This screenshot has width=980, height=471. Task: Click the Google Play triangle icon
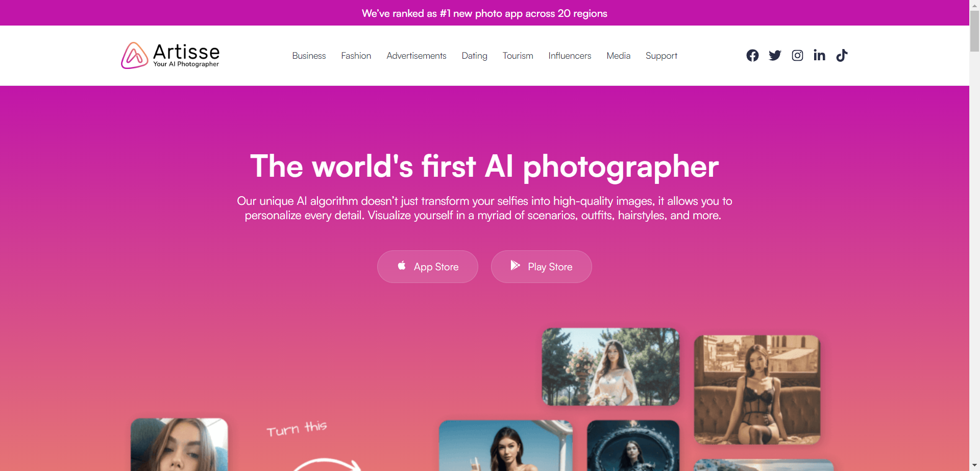tap(515, 265)
